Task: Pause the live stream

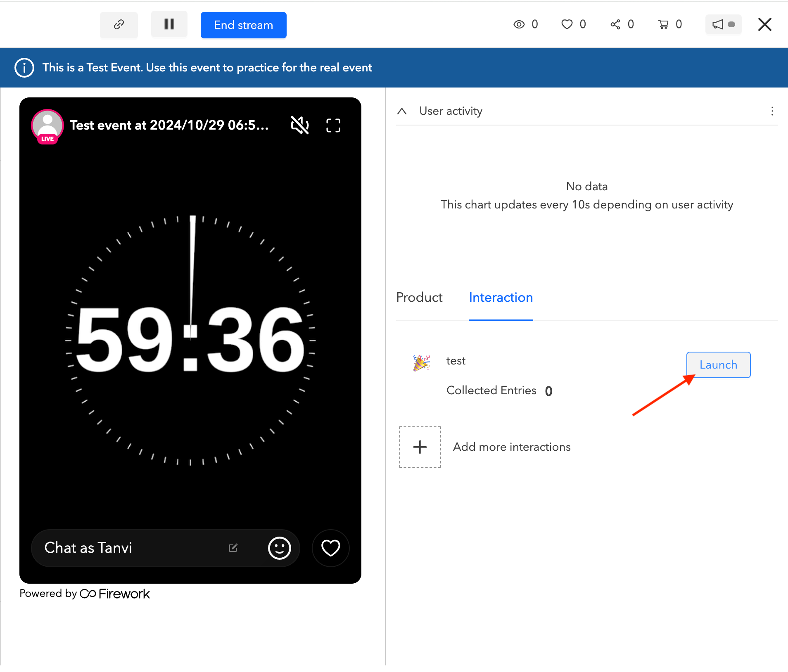Action: click(x=169, y=24)
